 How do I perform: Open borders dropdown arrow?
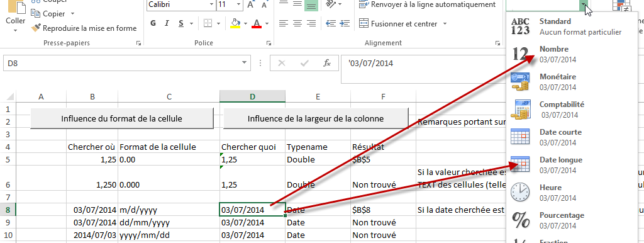tap(218, 23)
